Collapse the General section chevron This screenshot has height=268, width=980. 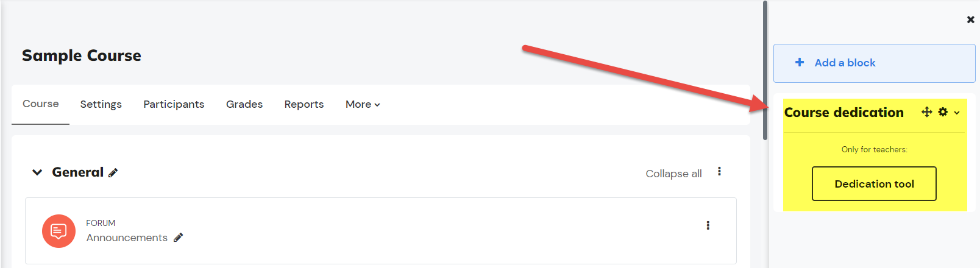37,172
